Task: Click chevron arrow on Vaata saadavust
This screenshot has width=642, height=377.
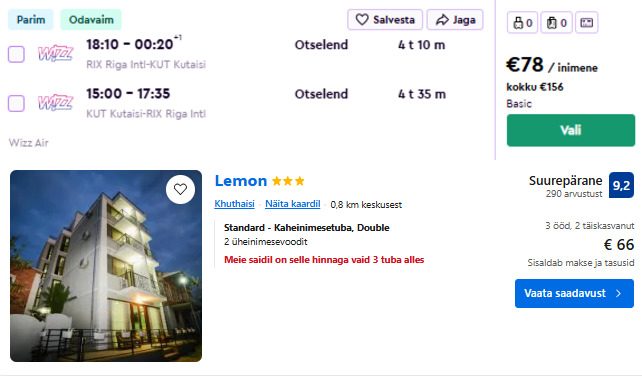Action: pyautogui.click(x=619, y=293)
